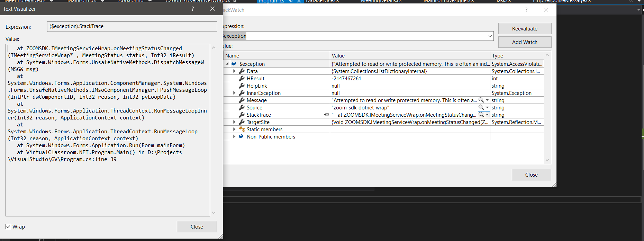Open text visualizer magnifier in Message row
Image resolution: width=644 pixels, height=241 pixels.
481,100
